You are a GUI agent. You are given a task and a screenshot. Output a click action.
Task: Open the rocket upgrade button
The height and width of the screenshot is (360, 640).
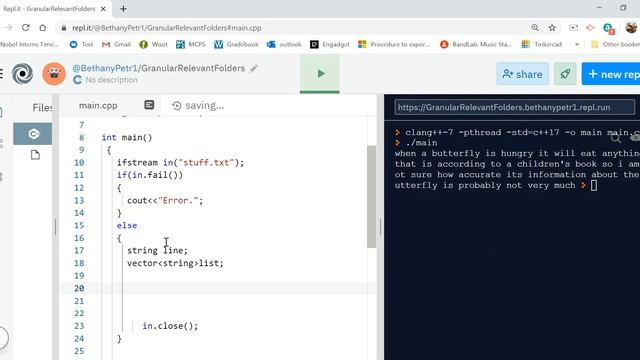pyautogui.click(x=565, y=74)
